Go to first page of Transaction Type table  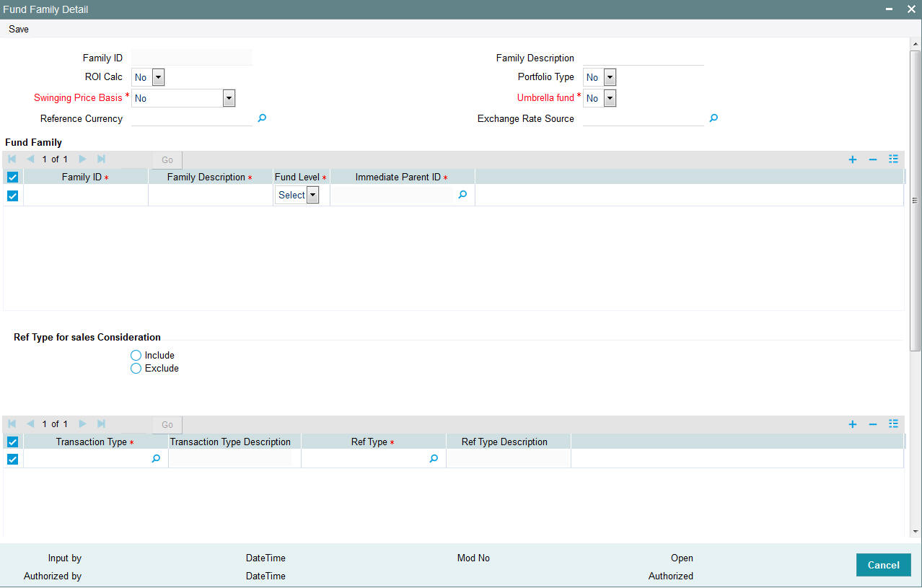12,424
